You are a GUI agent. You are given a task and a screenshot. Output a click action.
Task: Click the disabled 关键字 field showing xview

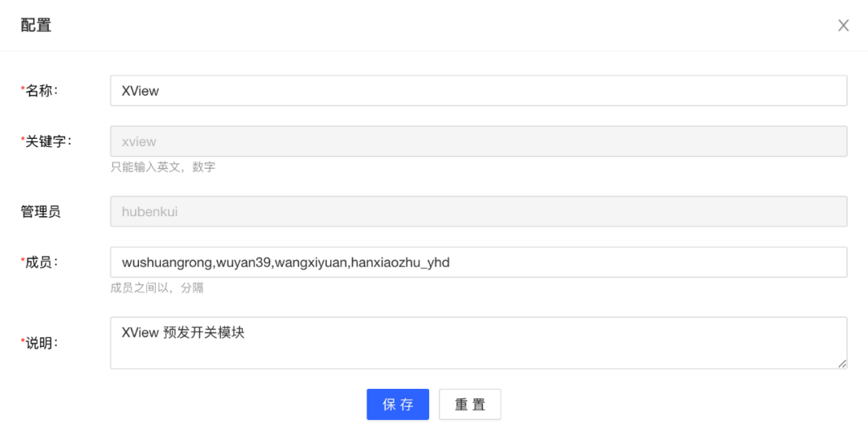[478, 141]
